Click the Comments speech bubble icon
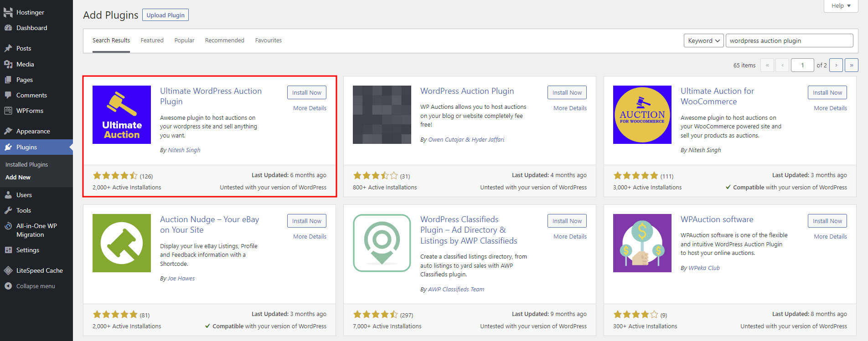The width and height of the screenshot is (868, 341). coord(8,95)
